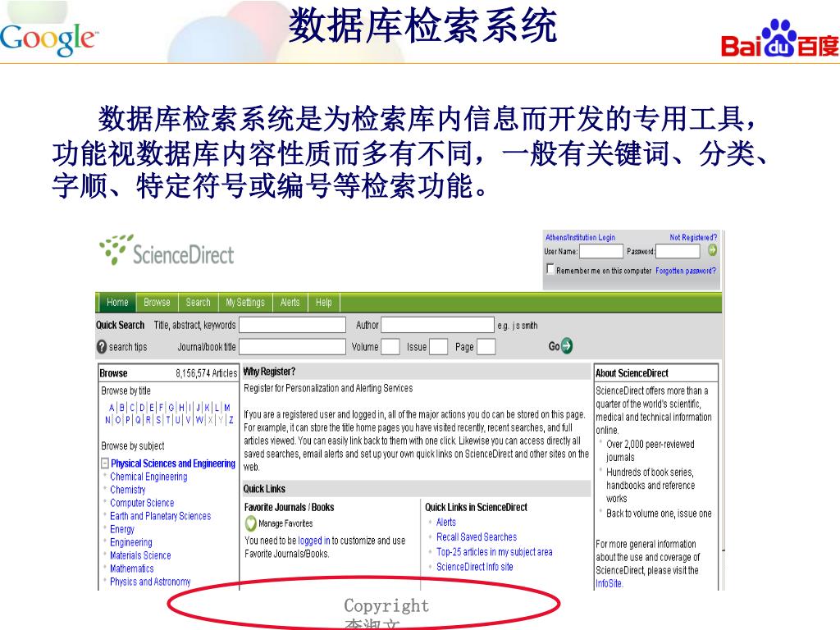Open the Alerts quick link
This screenshot has height=630, width=840.
point(445,522)
